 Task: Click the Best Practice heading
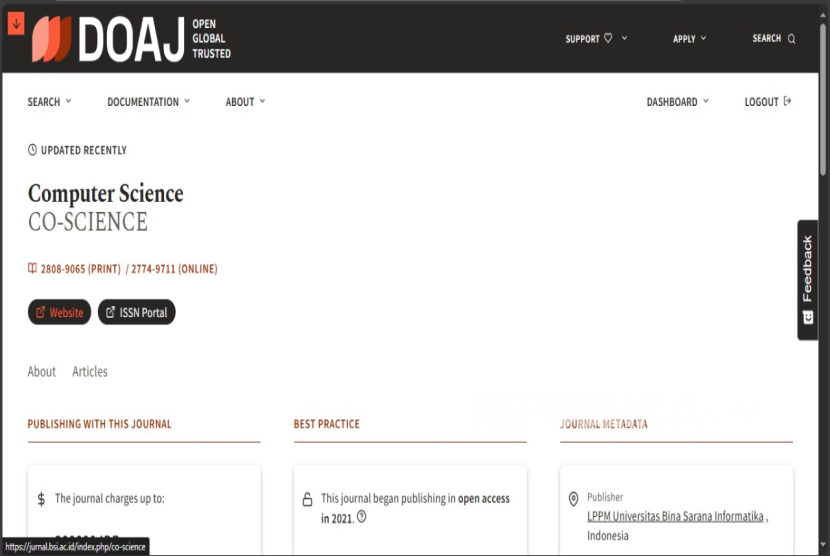327,424
